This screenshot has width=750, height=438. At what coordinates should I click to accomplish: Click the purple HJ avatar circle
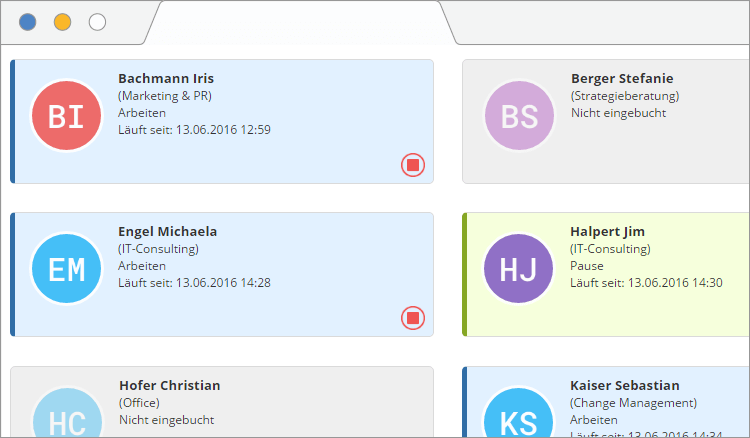point(518,269)
